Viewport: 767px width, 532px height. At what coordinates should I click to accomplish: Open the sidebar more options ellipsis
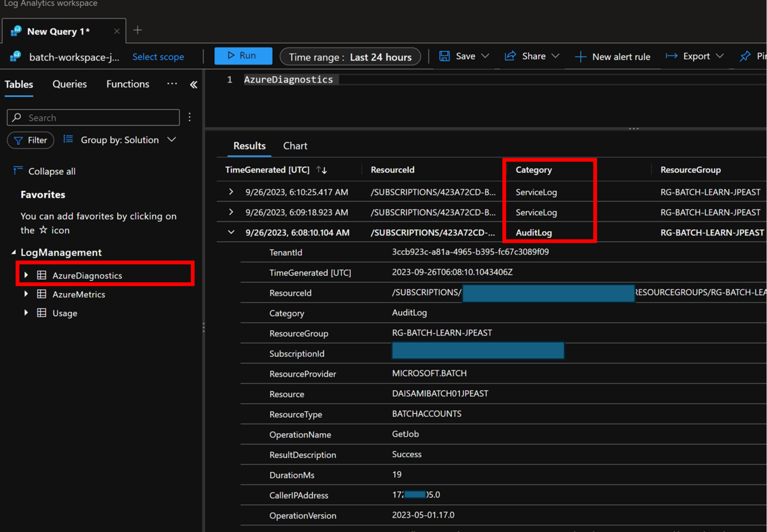pyautogui.click(x=172, y=84)
